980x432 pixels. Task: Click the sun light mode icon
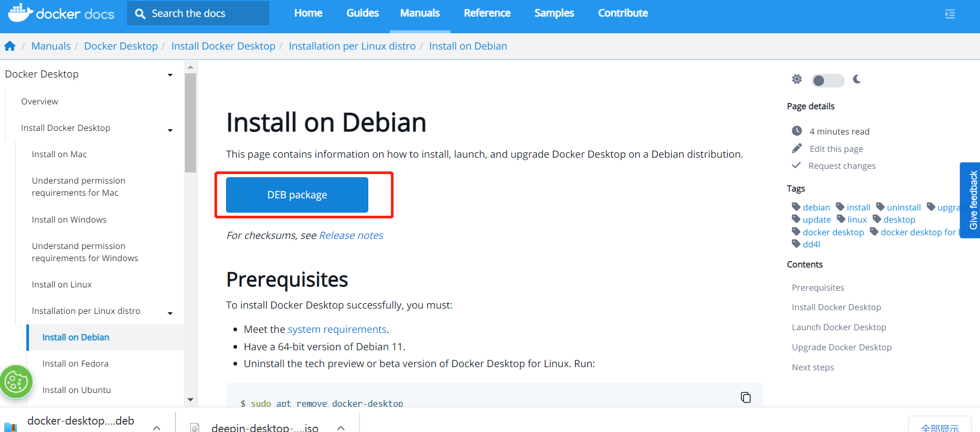point(797,80)
